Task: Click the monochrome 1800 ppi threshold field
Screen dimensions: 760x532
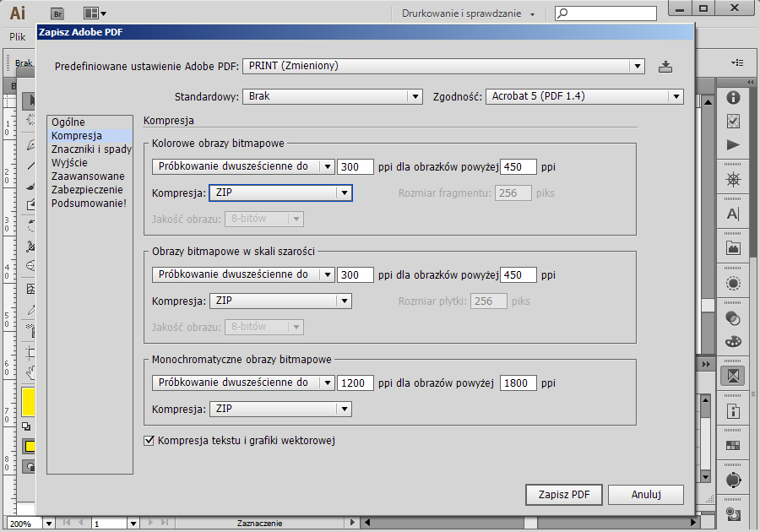Action: click(518, 383)
